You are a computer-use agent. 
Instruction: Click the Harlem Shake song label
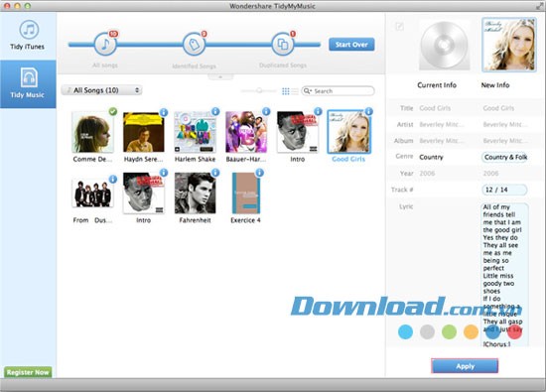click(195, 159)
